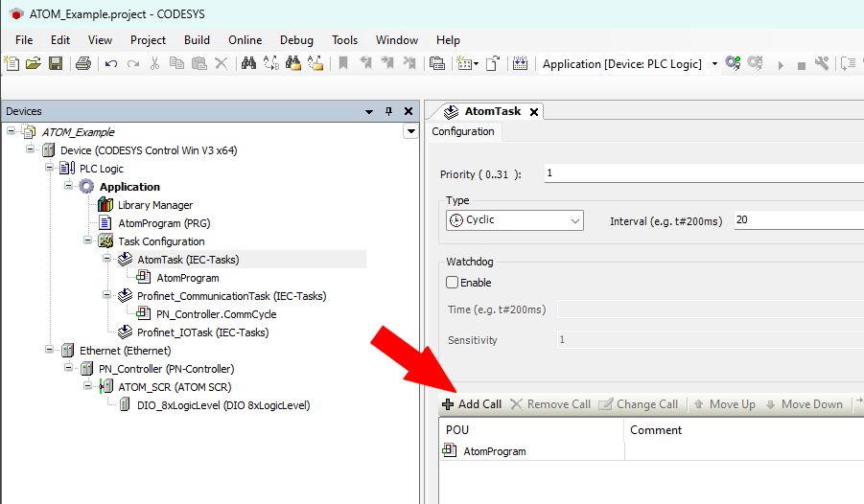Collapse the Task Configuration node
The height and width of the screenshot is (504, 864).
(x=87, y=241)
